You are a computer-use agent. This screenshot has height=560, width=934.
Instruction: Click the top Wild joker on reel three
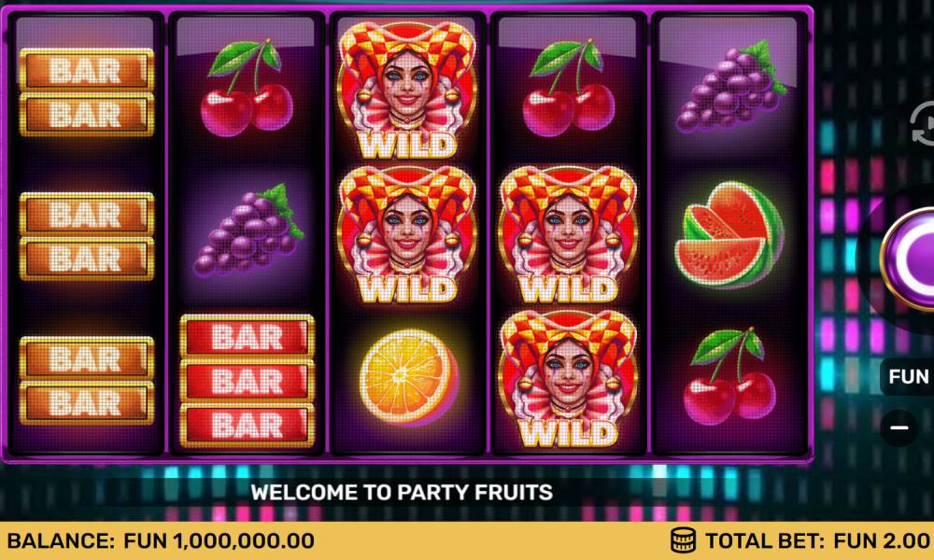[407, 90]
